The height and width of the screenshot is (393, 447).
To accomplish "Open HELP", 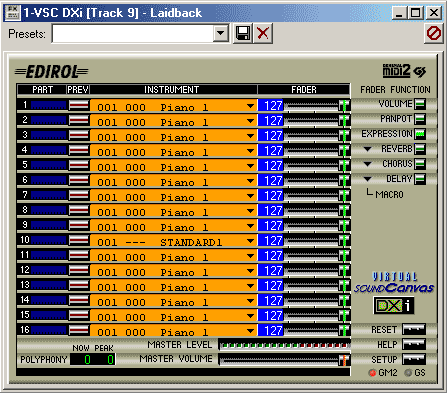I will click(414, 344).
